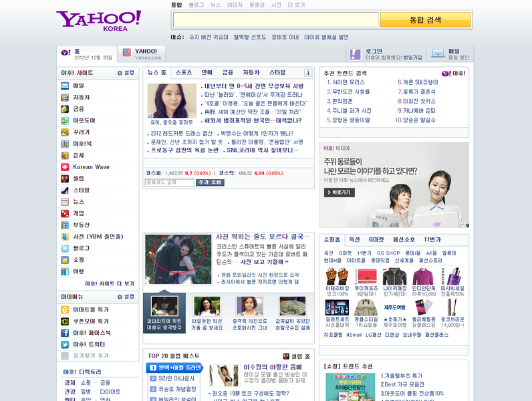Click the 바로가기 button in media banner

[x=339, y=192]
